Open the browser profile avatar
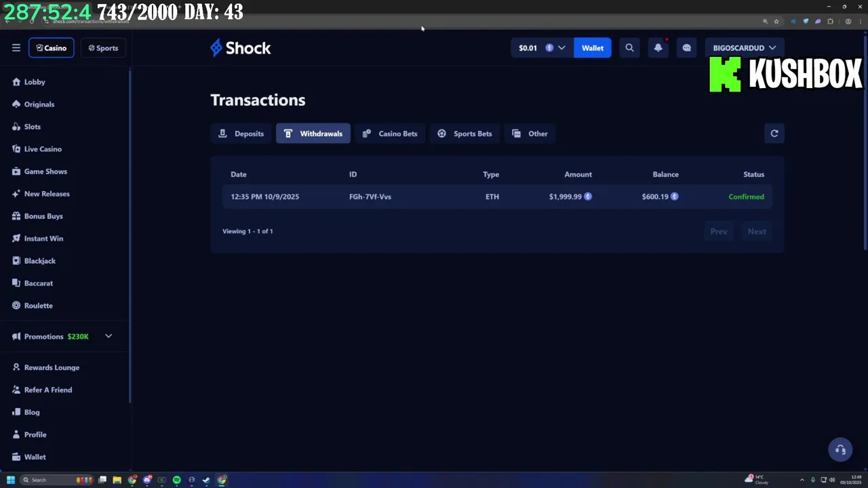Viewport: 868px width, 488px height. [848, 21]
